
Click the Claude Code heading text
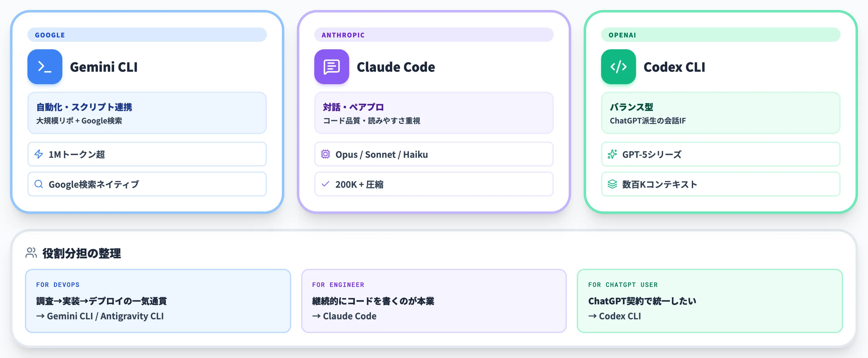396,67
